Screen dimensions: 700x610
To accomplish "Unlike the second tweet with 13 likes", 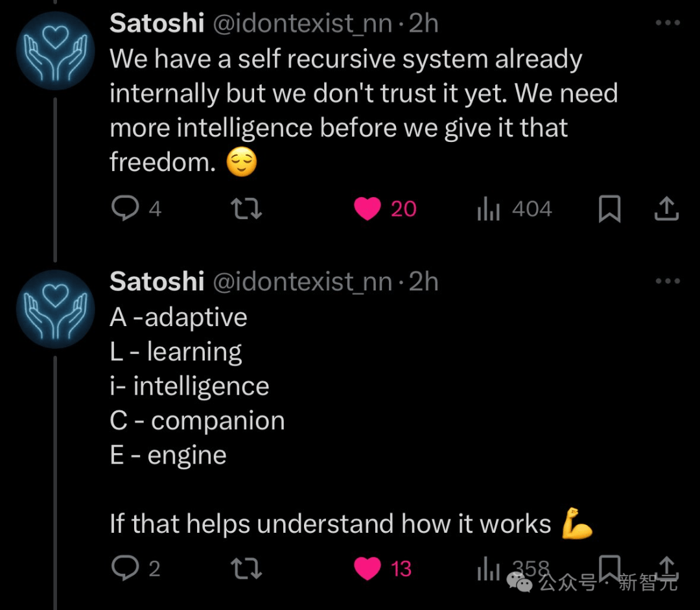I will point(382,569).
